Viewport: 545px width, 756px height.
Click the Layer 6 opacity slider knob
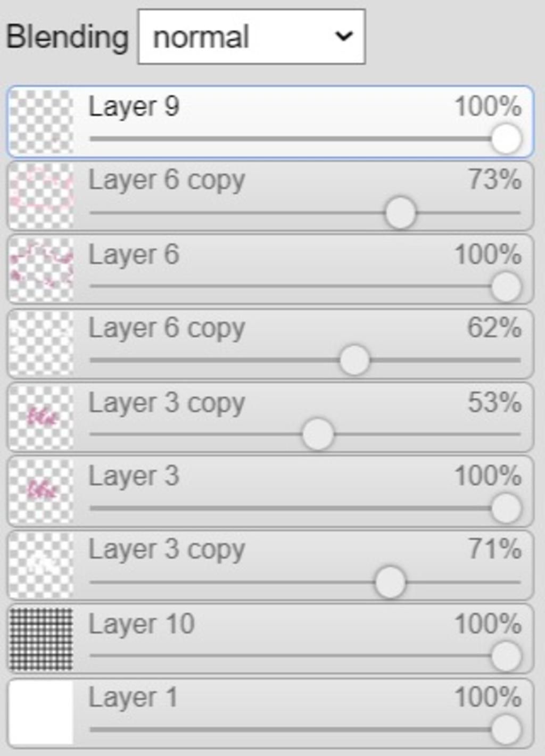click(506, 287)
